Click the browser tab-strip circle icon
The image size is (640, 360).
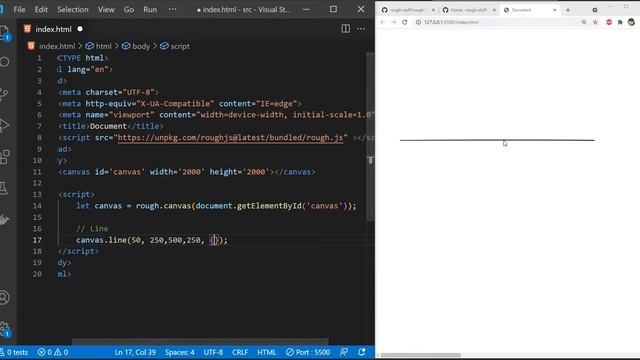[595, 10]
